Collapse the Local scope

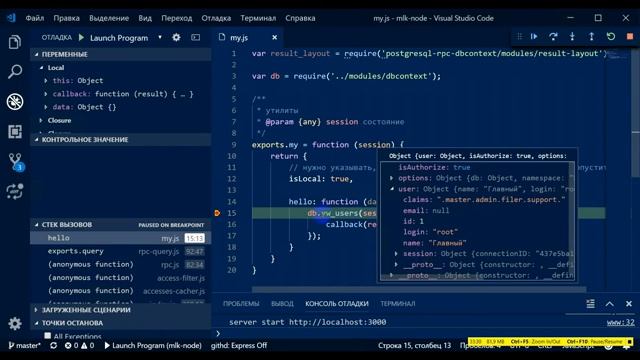click(41, 68)
